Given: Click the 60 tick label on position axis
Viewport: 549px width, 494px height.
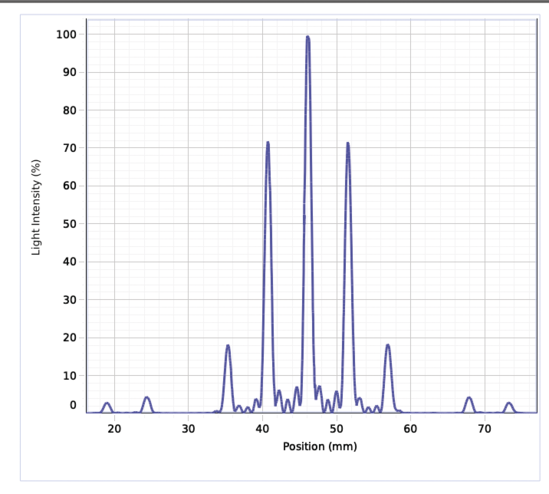Looking at the screenshot, I should [x=410, y=429].
